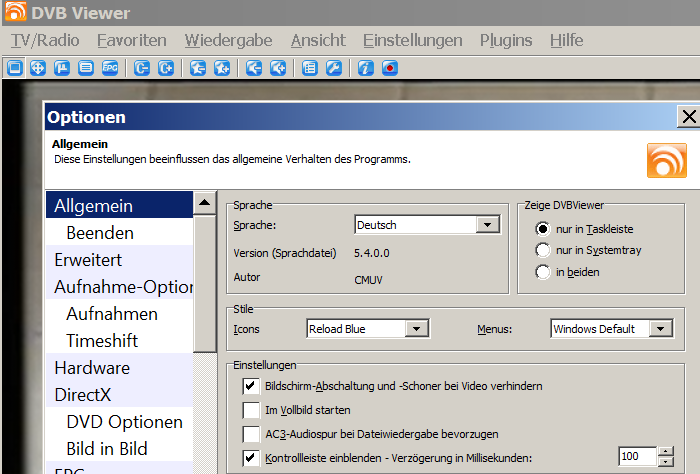Enable AC3-Audiospur bevorzugen checkbox

pyautogui.click(x=251, y=434)
